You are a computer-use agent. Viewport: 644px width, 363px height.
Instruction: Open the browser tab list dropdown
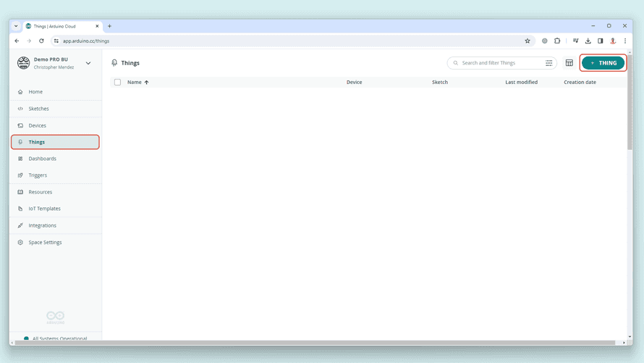(16, 26)
